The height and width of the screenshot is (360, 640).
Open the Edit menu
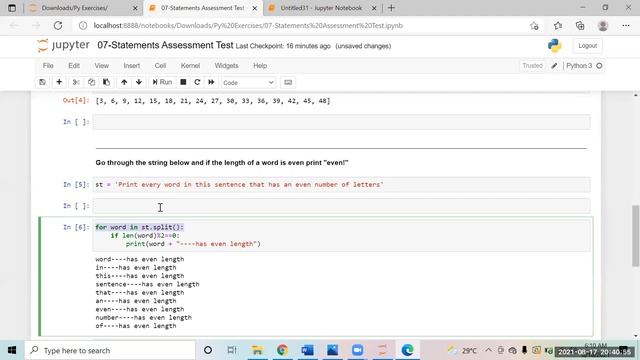point(74,66)
